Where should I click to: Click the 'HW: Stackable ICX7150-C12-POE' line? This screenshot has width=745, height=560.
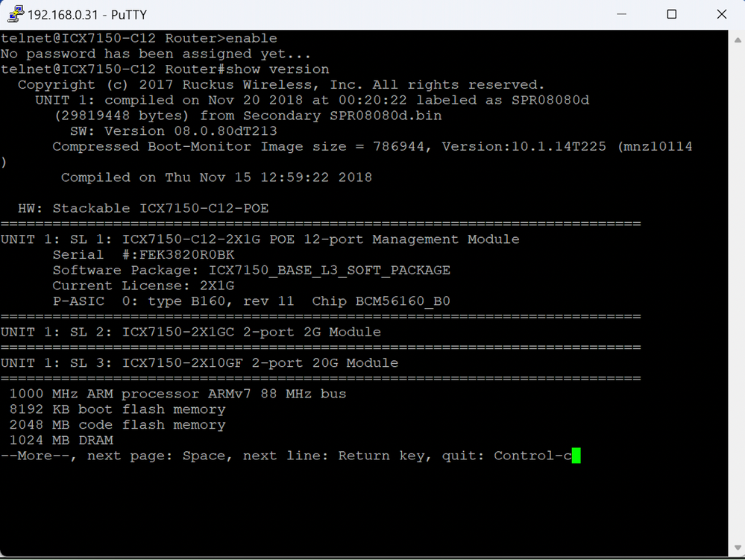[x=143, y=209]
